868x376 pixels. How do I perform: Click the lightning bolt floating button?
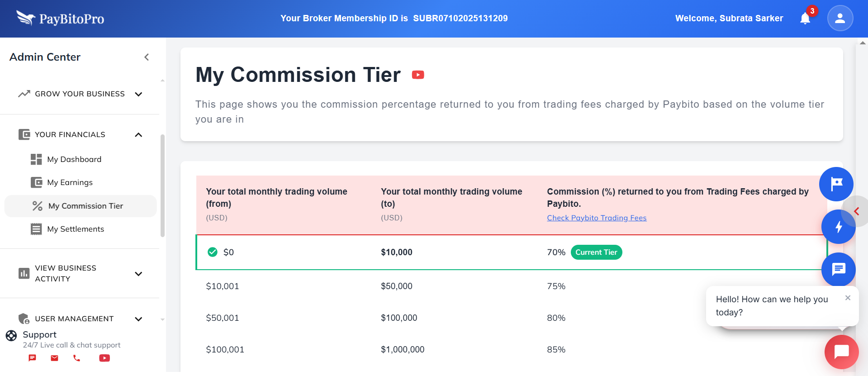coord(838,227)
